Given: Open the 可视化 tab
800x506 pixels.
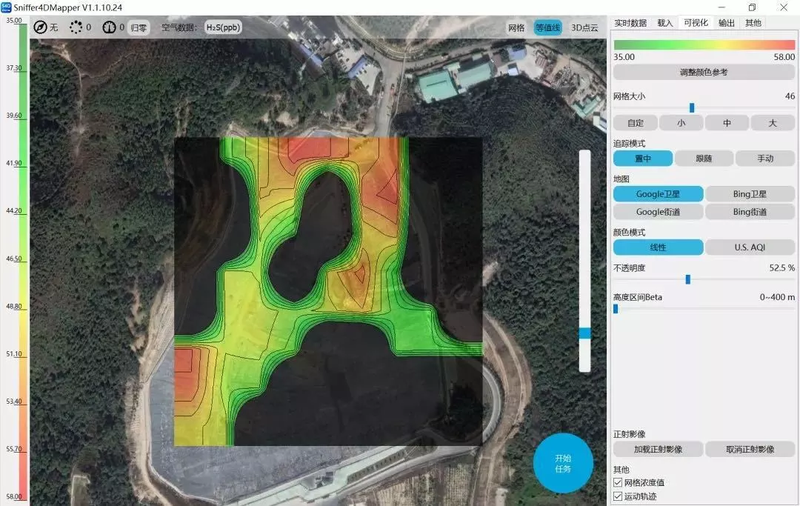Looking at the screenshot, I should (x=696, y=23).
